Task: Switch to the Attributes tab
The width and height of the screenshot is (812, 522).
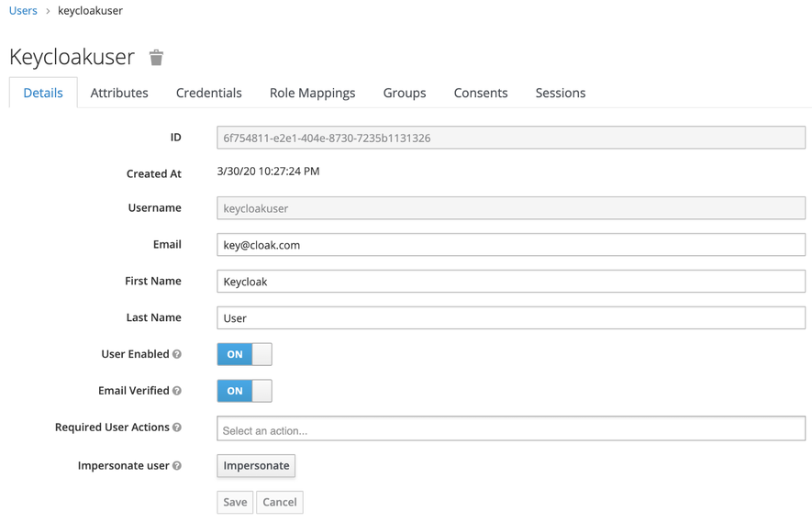Action: pos(119,93)
